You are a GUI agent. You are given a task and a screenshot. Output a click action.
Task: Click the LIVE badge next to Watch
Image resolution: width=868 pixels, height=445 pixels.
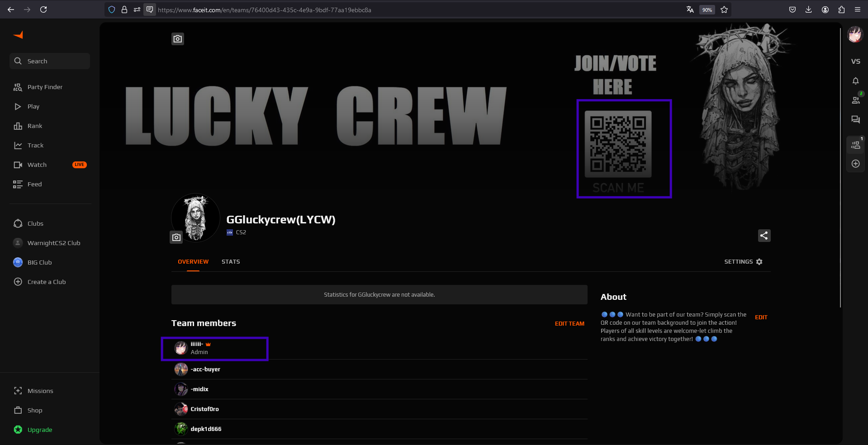[x=80, y=165]
